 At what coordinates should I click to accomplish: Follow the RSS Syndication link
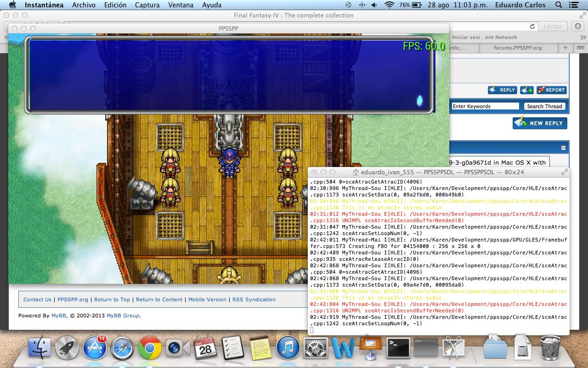pos(254,299)
